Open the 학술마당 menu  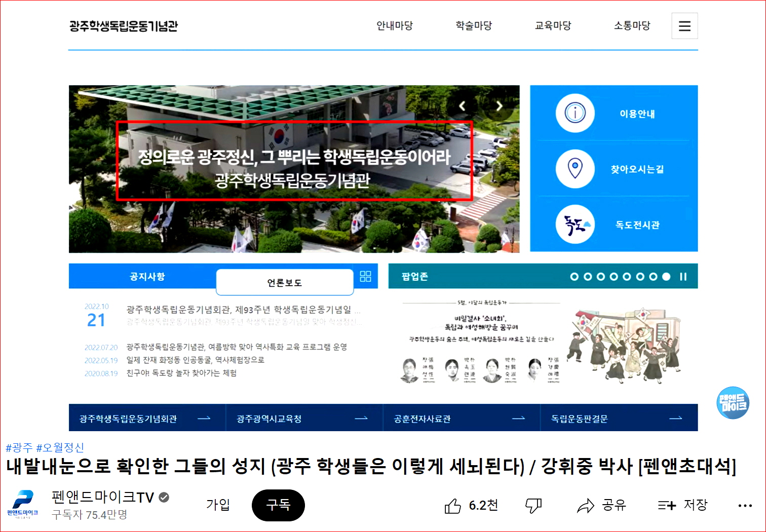tap(474, 26)
